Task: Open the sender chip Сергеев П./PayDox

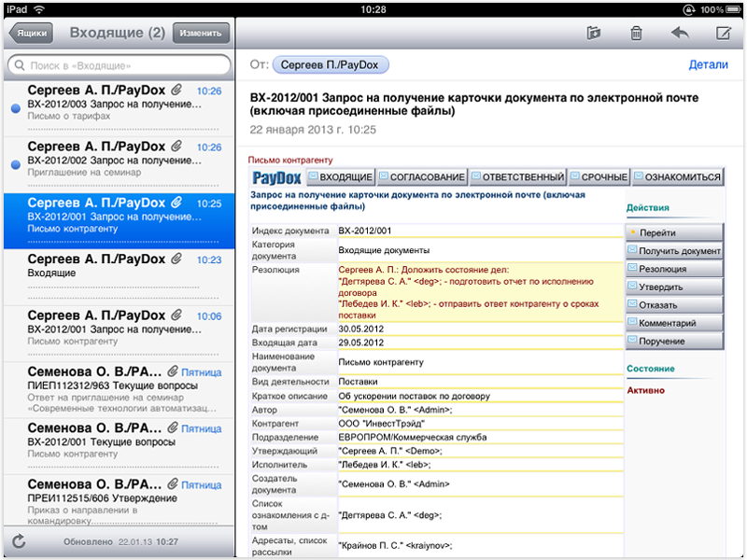Action: [x=331, y=65]
